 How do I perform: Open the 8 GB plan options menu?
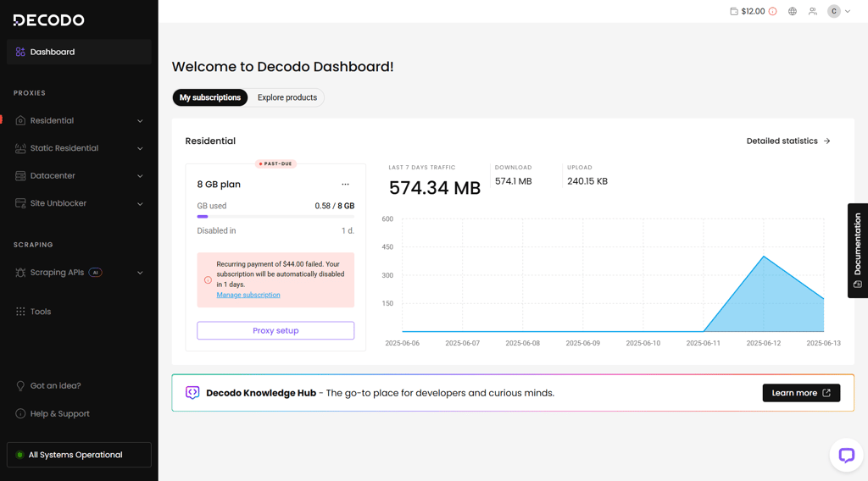coord(346,184)
